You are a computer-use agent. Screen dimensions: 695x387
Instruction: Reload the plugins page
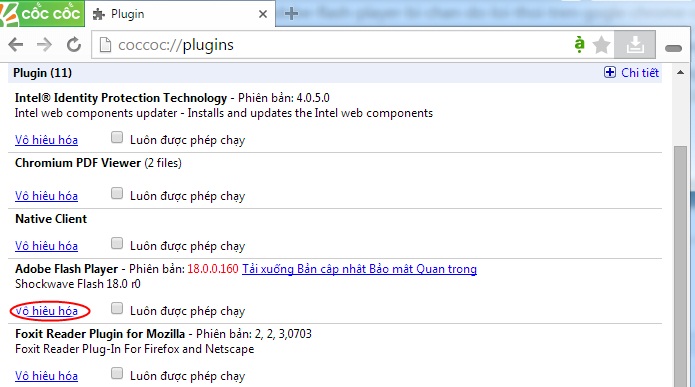(x=74, y=44)
